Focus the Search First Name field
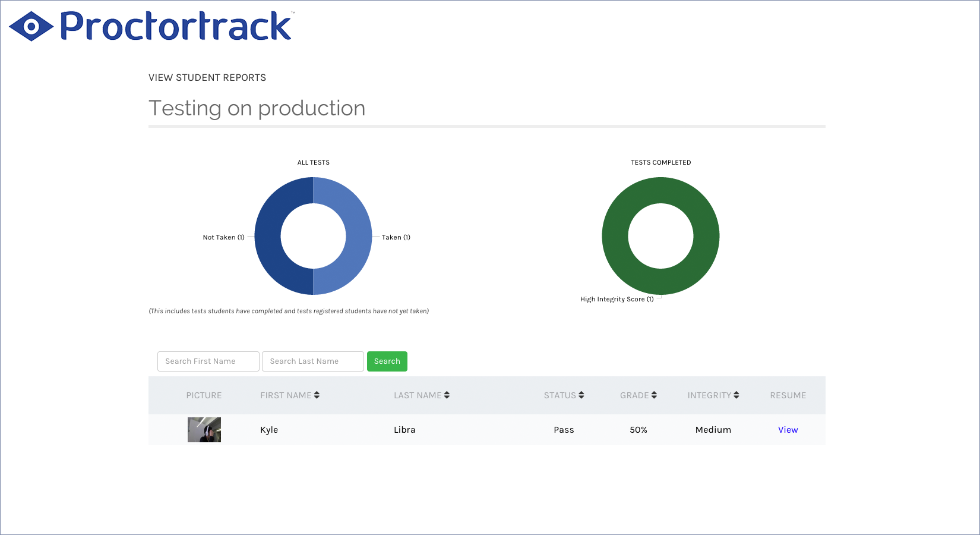The image size is (980, 535). pyautogui.click(x=208, y=361)
